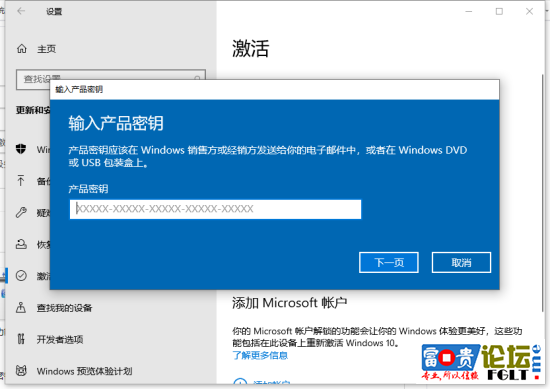Click the Settings page vertical scrollbar
This screenshot has width=550, height=389.
(543, 193)
